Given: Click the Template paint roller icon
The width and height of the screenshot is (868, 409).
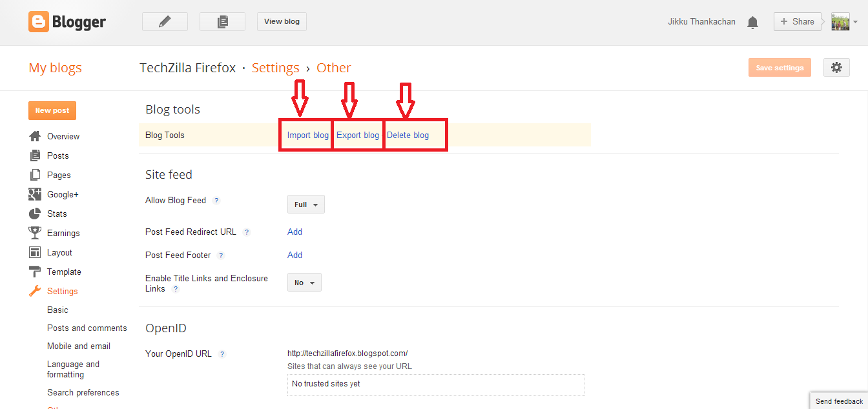Looking at the screenshot, I should [x=35, y=272].
